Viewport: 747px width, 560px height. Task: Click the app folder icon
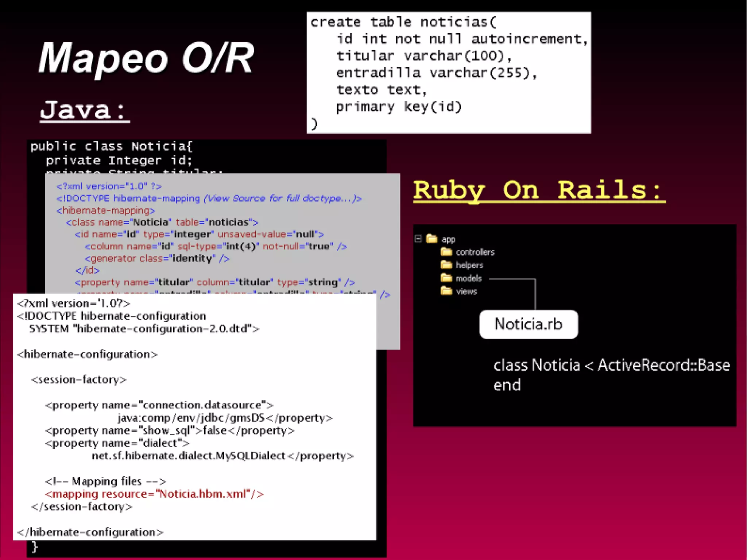tap(432, 239)
